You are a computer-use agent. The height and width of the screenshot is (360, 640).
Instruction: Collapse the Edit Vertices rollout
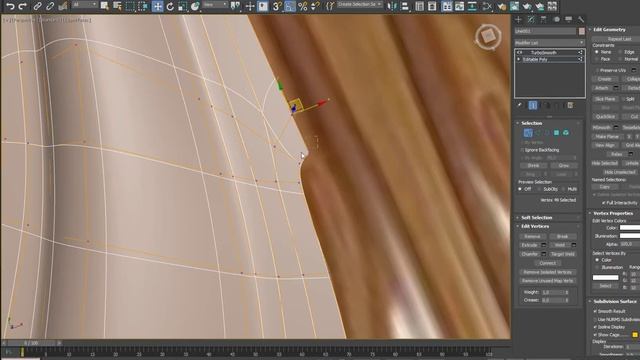[x=535, y=226]
